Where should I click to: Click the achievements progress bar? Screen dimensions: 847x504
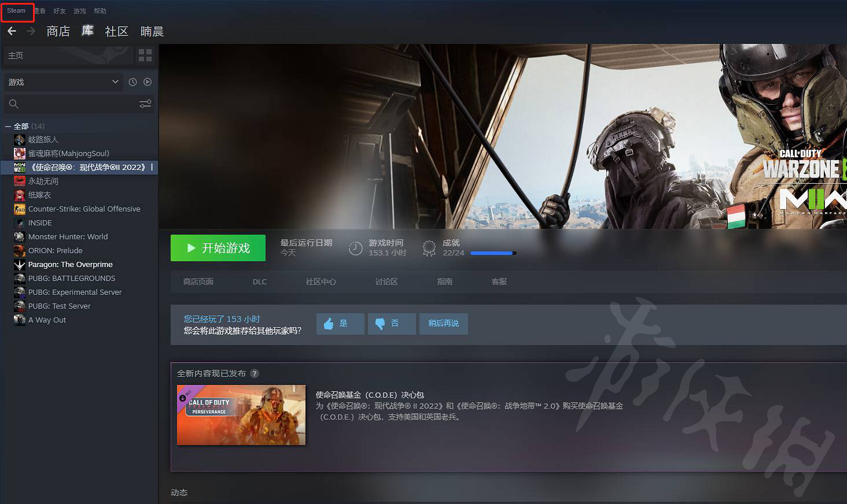pos(493,253)
